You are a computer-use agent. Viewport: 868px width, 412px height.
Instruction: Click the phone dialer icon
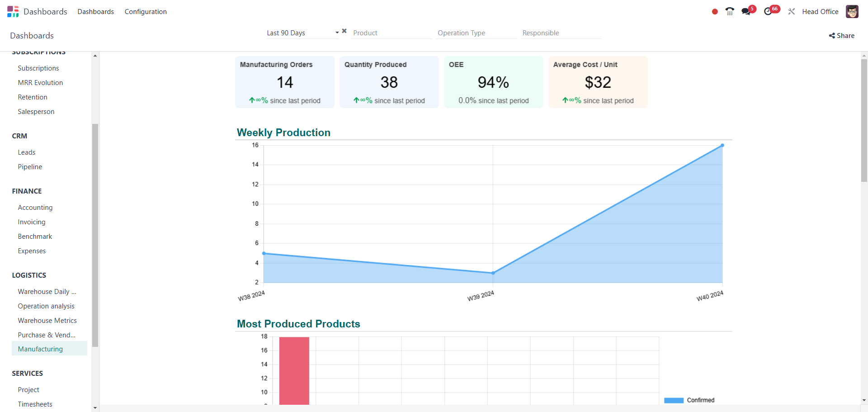[x=729, y=11]
